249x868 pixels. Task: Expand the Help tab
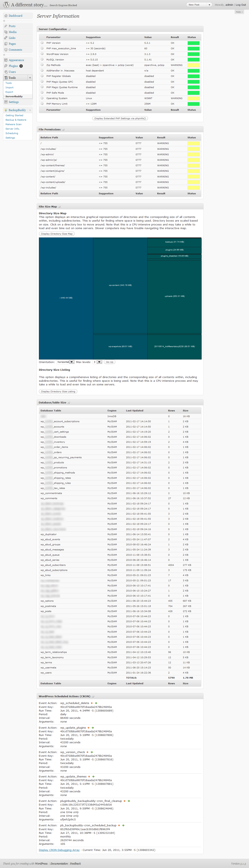239,12
